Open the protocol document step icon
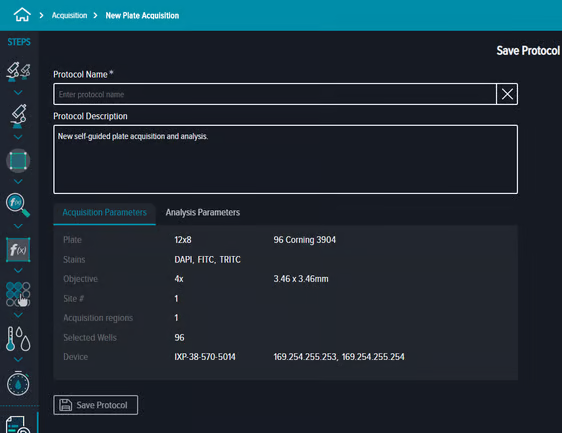The image size is (562, 433). click(18, 424)
